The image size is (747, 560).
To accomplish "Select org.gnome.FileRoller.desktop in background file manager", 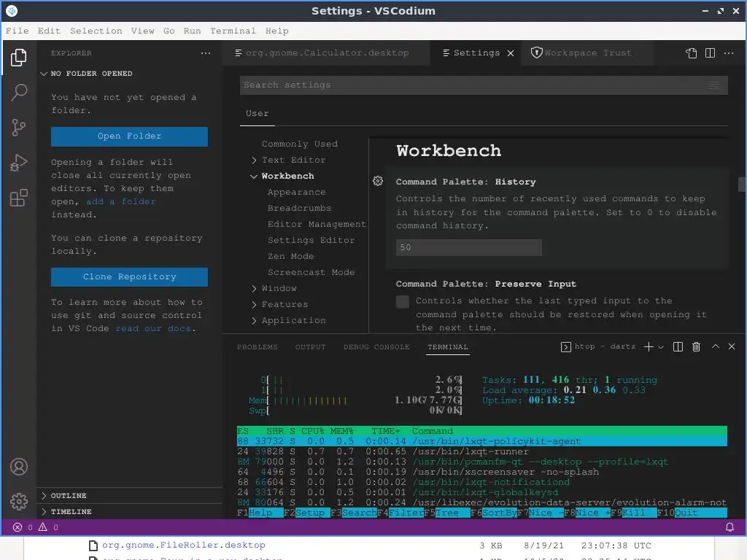I will click(183, 545).
